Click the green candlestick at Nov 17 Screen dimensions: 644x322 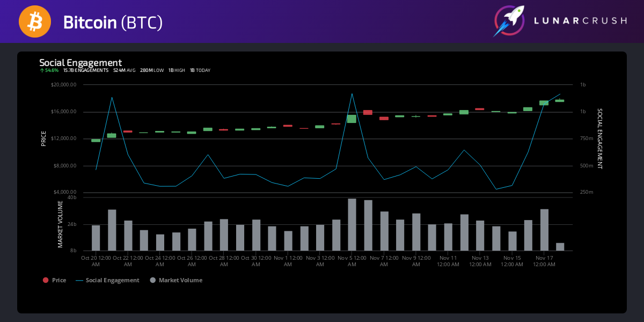(x=544, y=103)
